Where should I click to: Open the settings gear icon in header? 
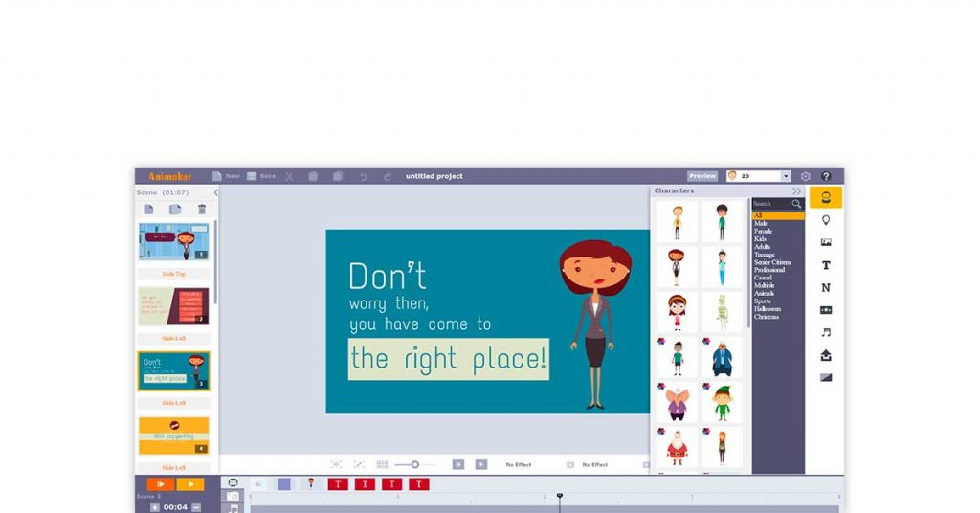(805, 176)
